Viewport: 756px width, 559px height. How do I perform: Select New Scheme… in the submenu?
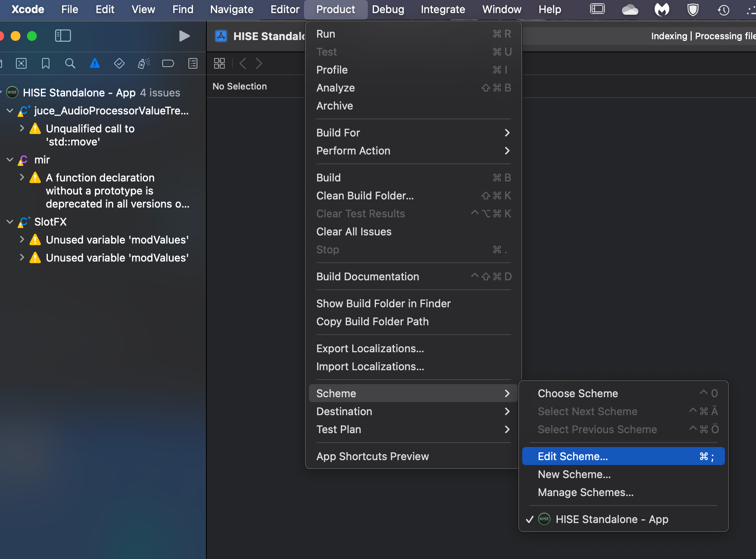point(623,474)
